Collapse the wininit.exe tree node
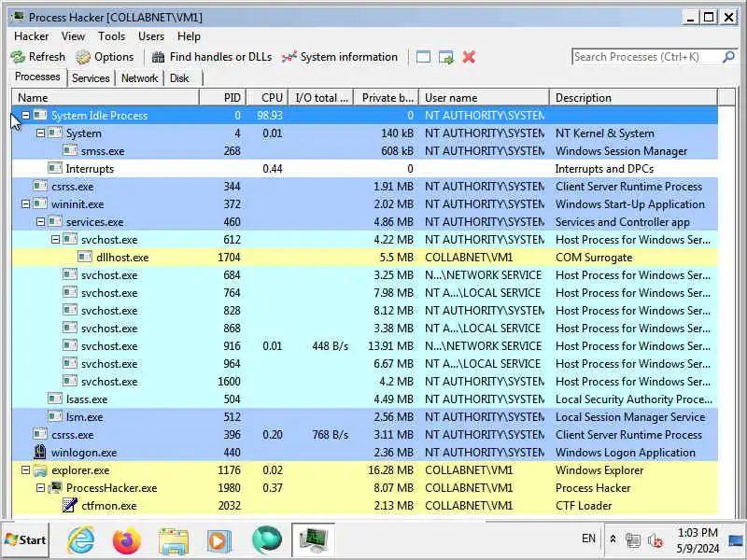Viewport: 747px width, 560px height. click(x=26, y=203)
